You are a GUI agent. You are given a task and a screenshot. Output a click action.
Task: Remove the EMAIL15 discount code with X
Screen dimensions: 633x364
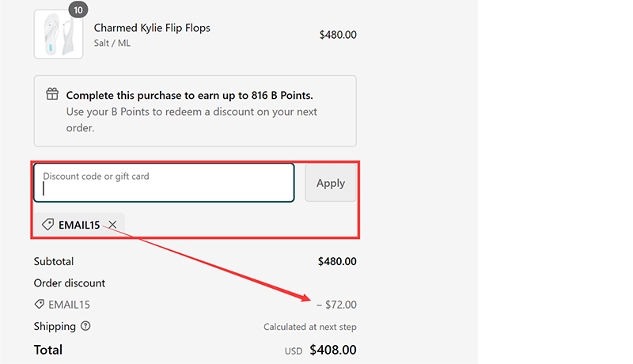113,226
